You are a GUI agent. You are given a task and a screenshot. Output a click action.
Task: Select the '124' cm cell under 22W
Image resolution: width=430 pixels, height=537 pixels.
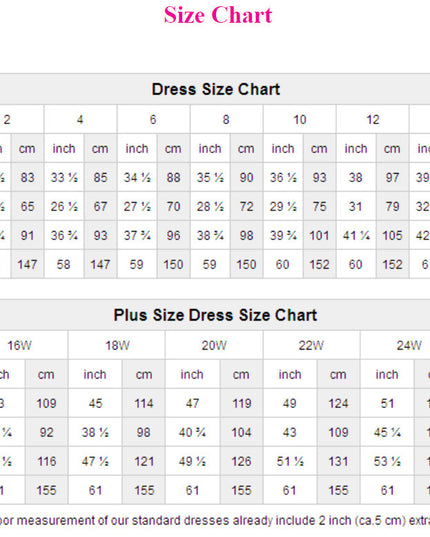pos(338,403)
